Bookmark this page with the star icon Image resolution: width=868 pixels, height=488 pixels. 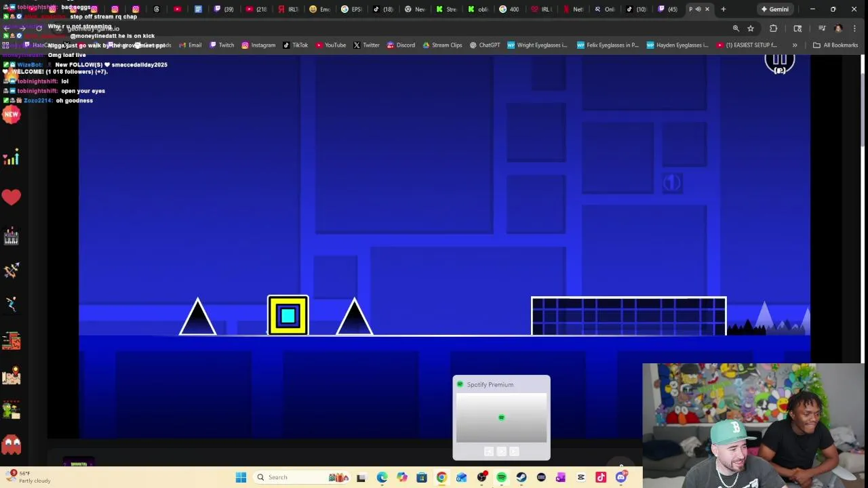click(751, 28)
